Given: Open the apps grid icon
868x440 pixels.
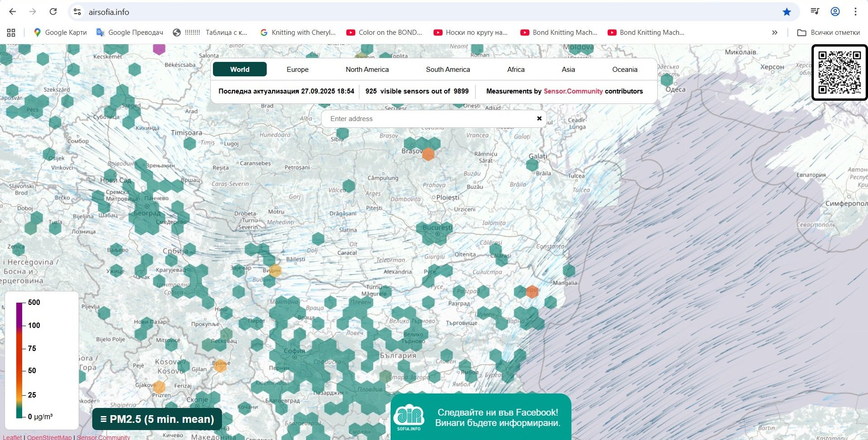Looking at the screenshot, I should pyautogui.click(x=11, y=33).
